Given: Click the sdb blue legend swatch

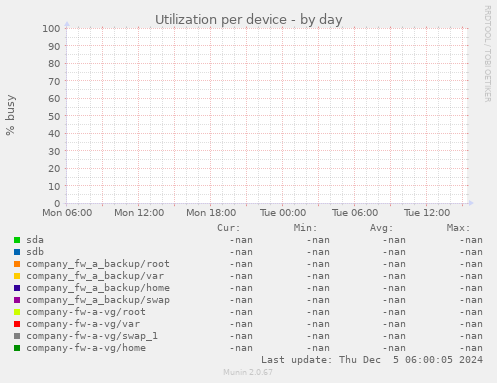Looking at the screenshot, I should (17, 252).
